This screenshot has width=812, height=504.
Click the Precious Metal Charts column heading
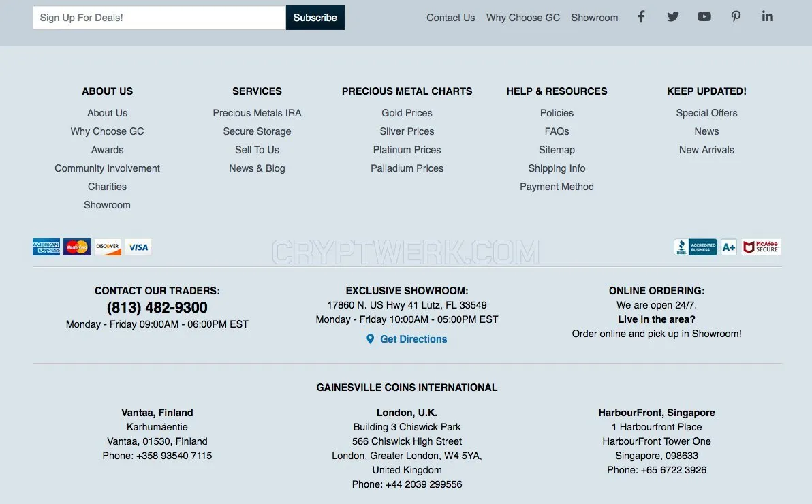(407, 91)
